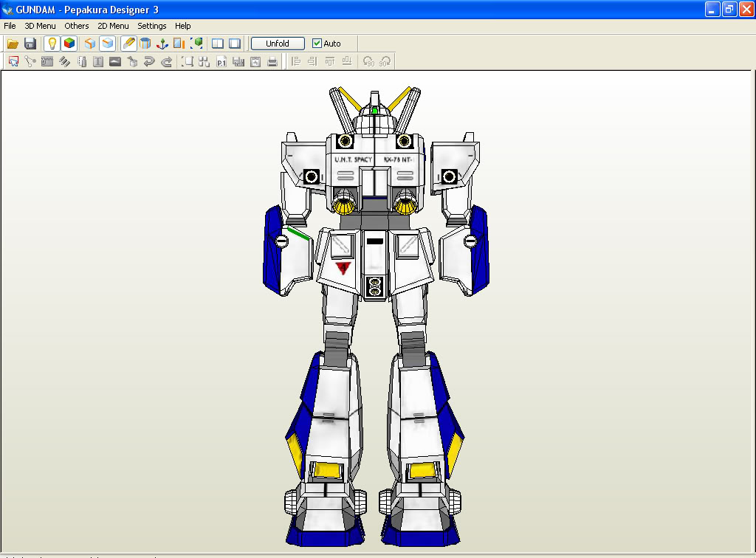
Task: Click the align bottom edges icon
Action: (x=347, y=62)
